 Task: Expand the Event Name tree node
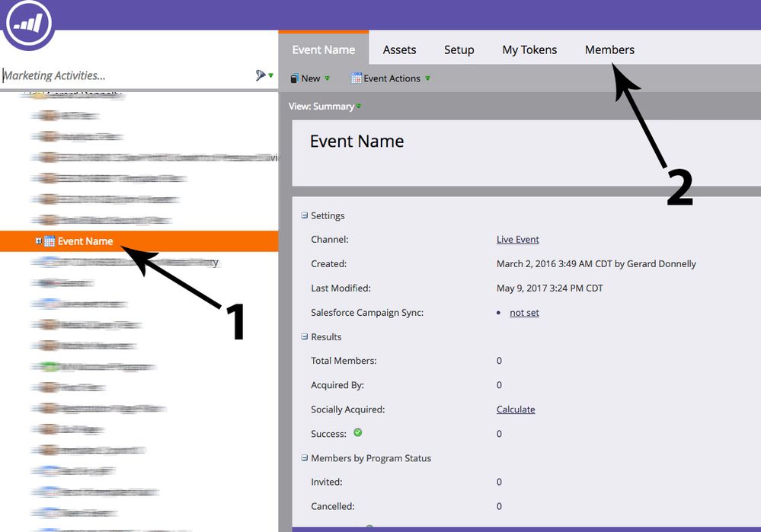(x=39, y=241)
